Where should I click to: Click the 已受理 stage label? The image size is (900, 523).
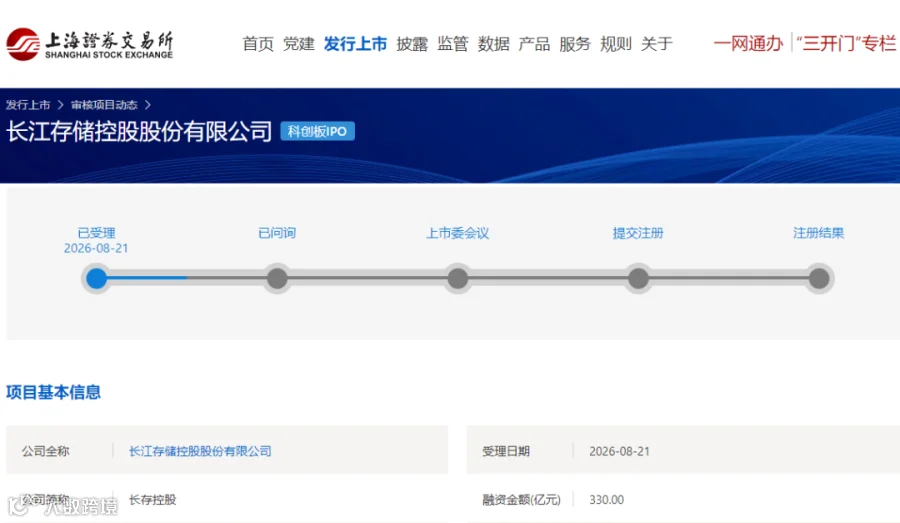(96, 233)
